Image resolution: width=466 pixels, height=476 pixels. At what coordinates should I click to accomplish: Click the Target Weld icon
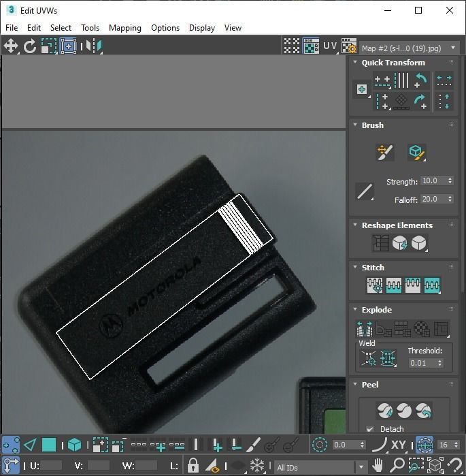(369, 358)
